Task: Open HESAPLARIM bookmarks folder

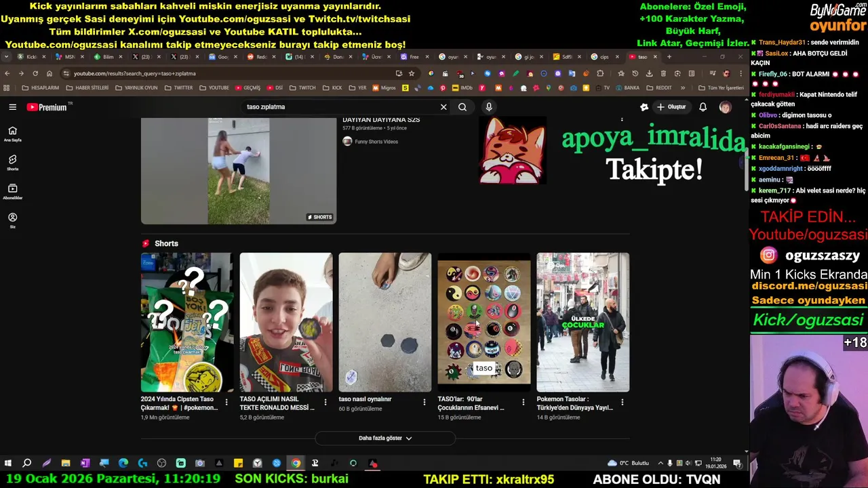Action: click(40, 88)
